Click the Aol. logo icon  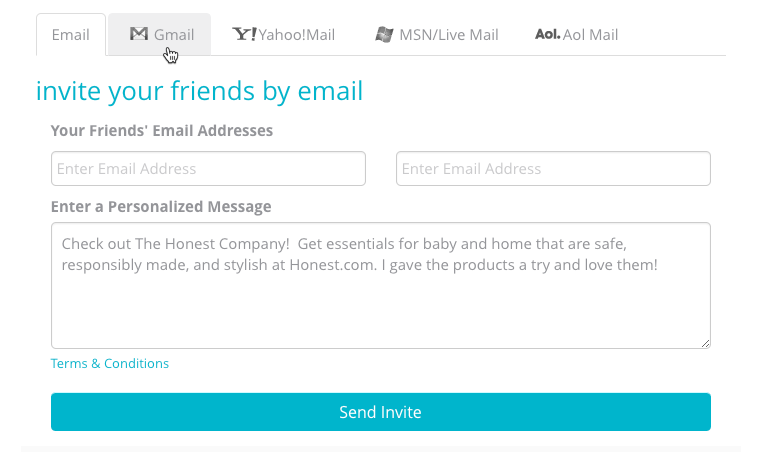pyautogui.click(x=547, y=34)
